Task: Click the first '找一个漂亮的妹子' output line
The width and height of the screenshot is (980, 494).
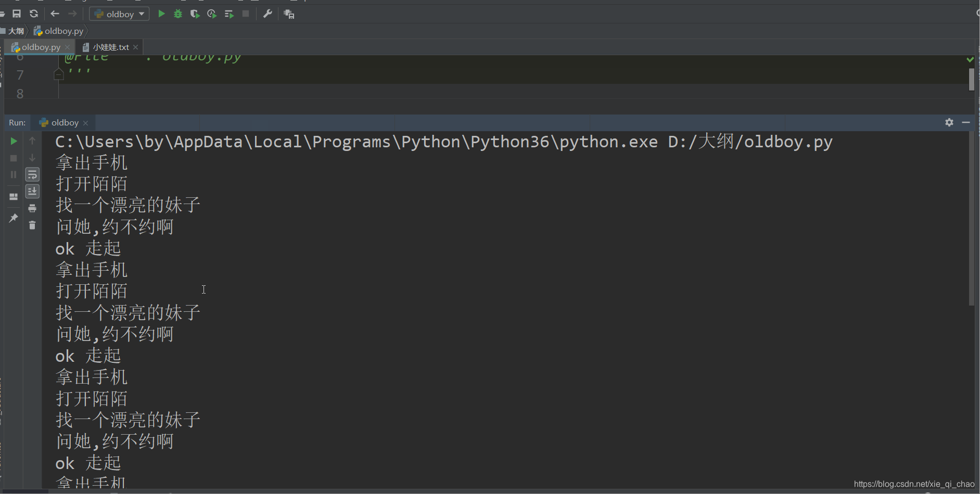Action: pyautogui.click(x=128, y=205)
